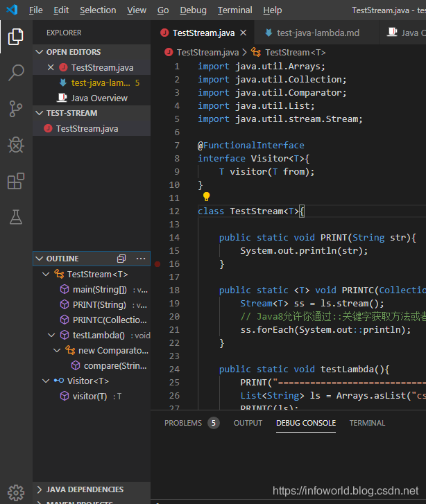Toggle the breakpoint on line 16
Image resolution: width=426 pixels, height=504 pixels.
click(157, 264)
